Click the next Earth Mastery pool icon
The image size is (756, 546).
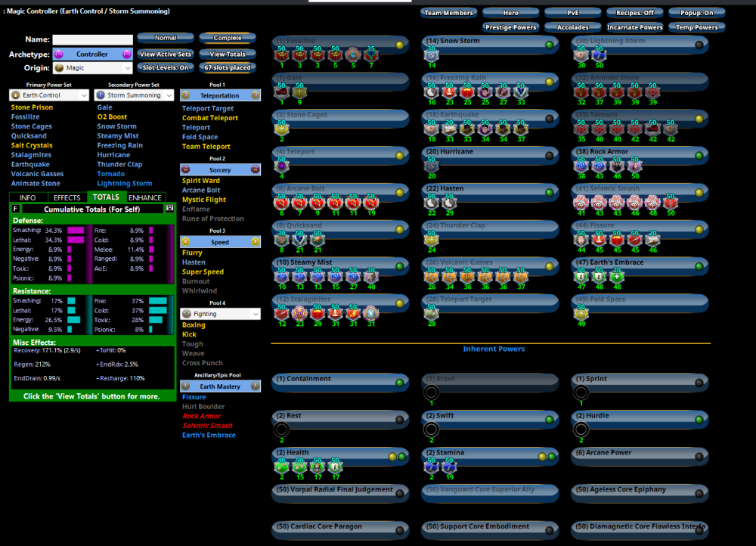(255, 386)
